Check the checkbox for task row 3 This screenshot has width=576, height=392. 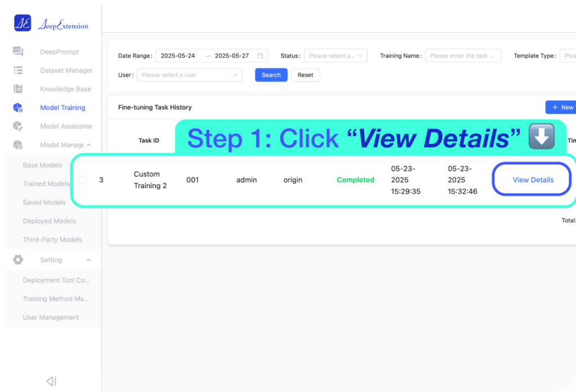(83, 180)
